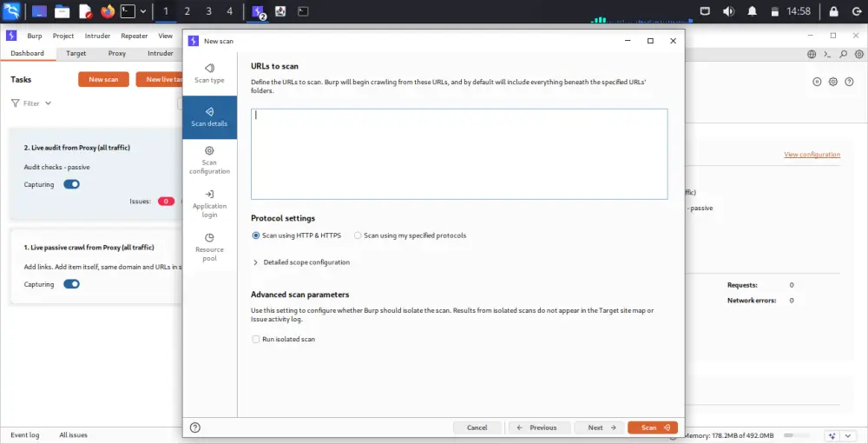Click the Burp Suite logo in main window

(11, 36)
